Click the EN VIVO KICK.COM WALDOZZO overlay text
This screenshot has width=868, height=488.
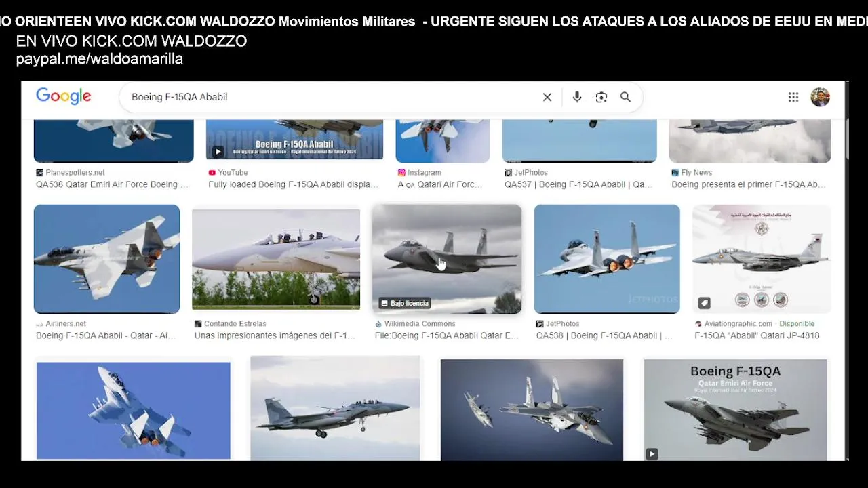point(132,41)
